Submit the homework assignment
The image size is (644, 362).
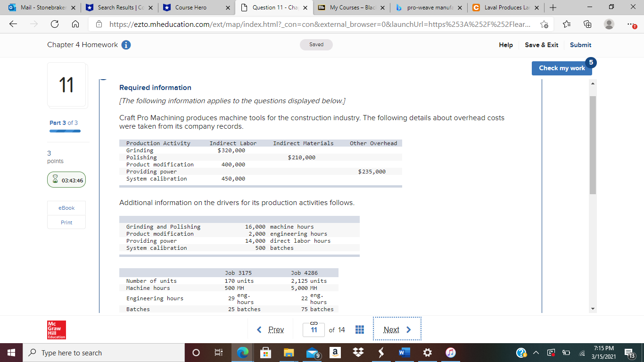point(580,45)
